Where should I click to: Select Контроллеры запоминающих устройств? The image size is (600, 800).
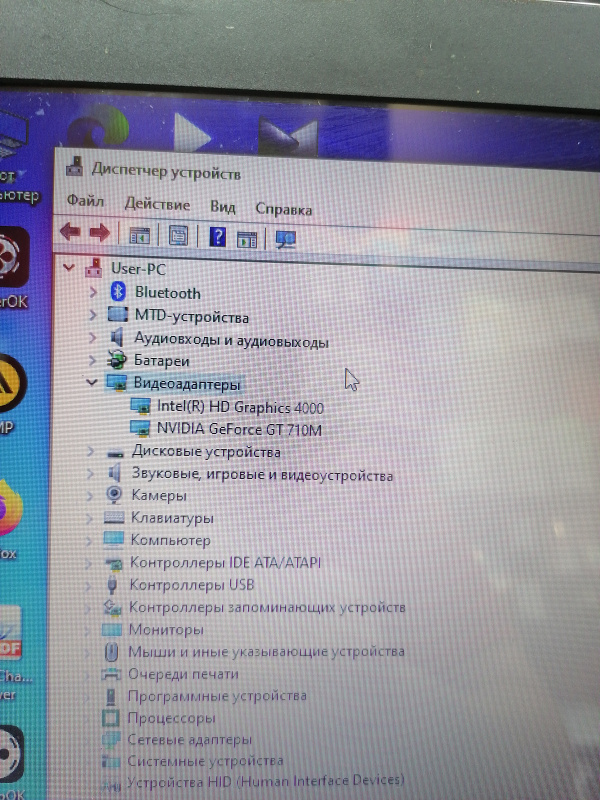click(x=267, y=607)
